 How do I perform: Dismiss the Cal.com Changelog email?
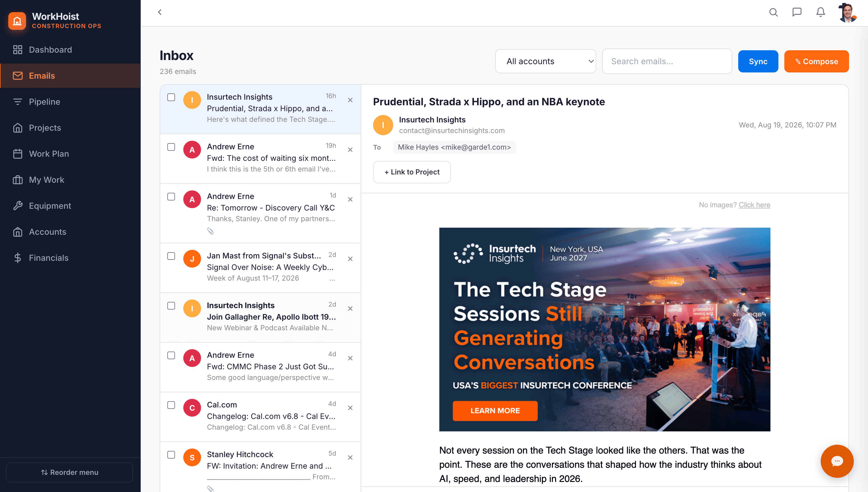click(x=350, y=408)
